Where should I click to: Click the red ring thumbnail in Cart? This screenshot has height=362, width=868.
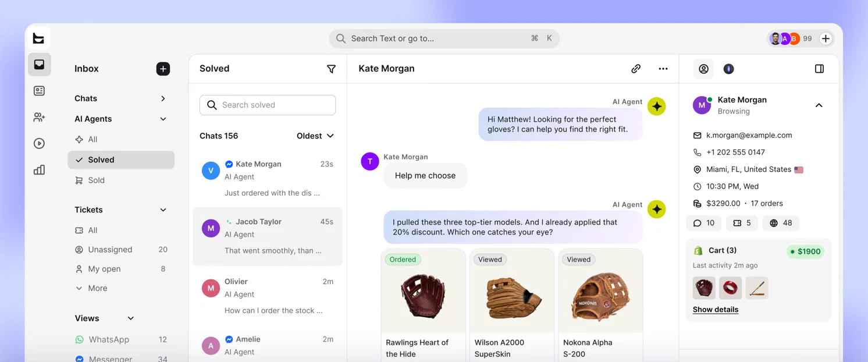[x=730, y=288]
